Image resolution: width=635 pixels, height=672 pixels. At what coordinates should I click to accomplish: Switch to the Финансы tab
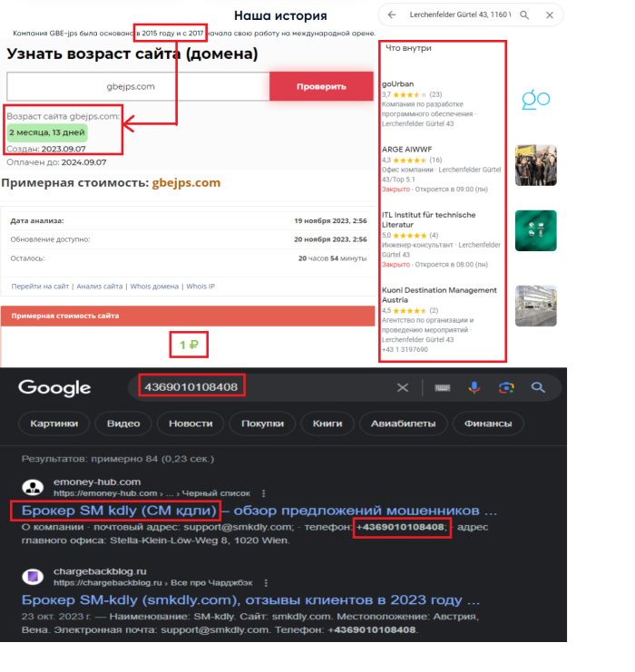pyautogui.click(x=488, y=424)
